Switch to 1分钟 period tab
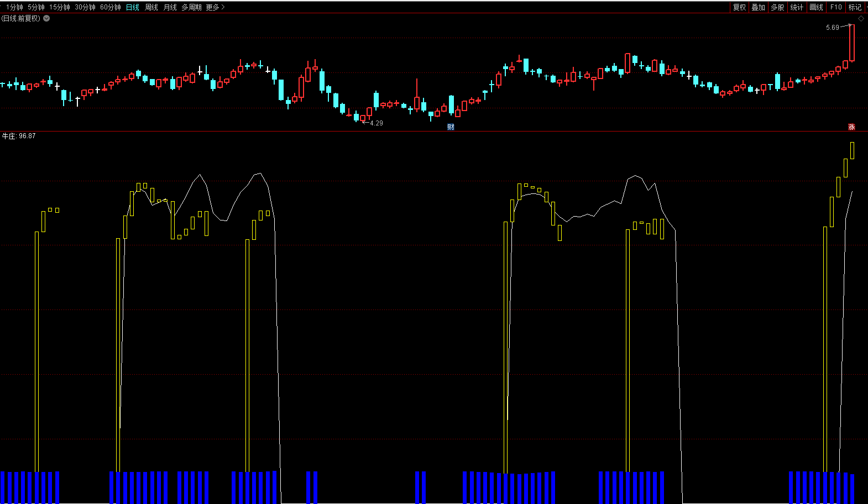 pos(14,7)
